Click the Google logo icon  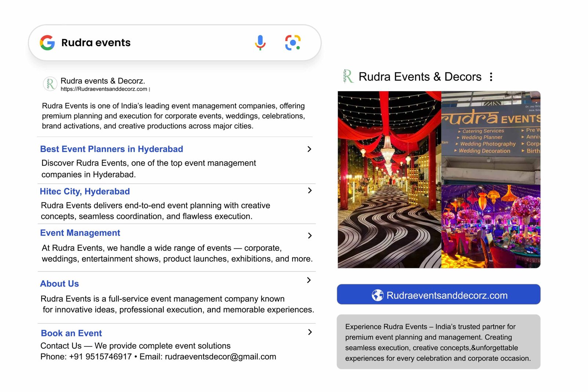[x=47, y=43]
